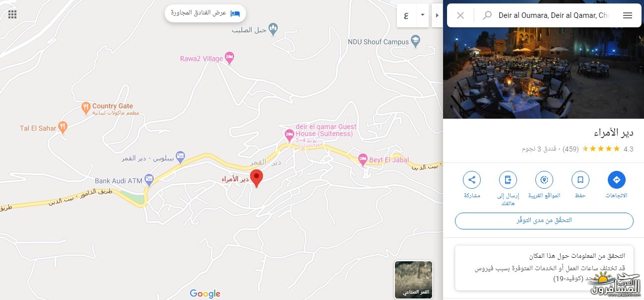Click the blue Directions icon

617,180
